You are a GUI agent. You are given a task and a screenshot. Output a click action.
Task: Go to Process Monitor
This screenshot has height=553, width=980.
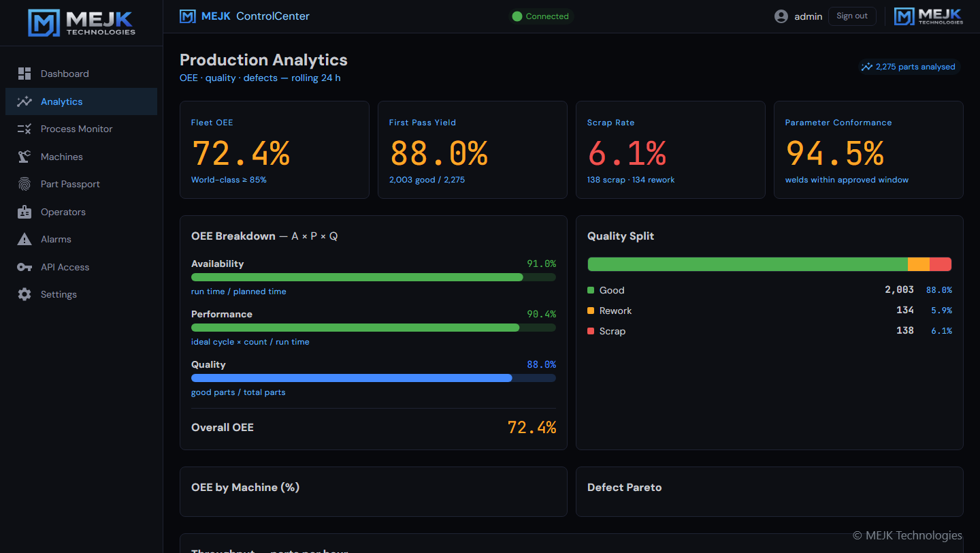(x=82, y=129)
